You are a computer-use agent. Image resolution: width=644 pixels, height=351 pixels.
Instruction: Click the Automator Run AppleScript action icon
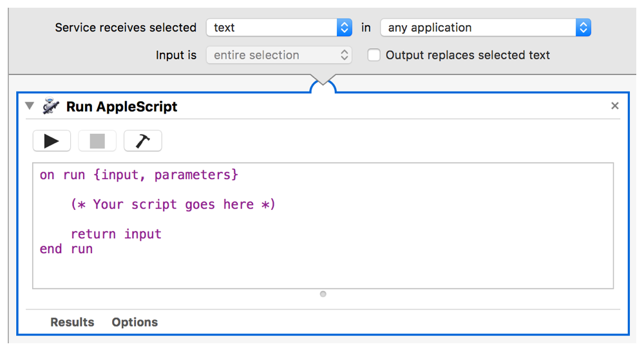(x=51, y=106)
